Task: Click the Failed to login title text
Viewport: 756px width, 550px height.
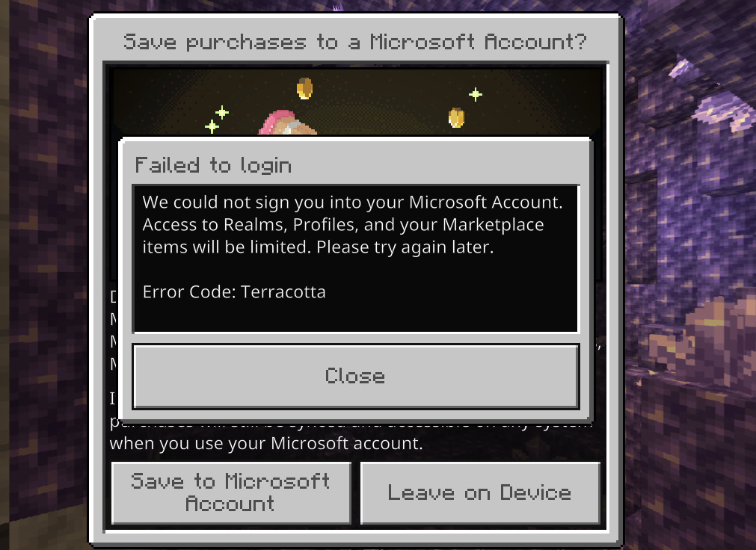Action: point(213,165)
